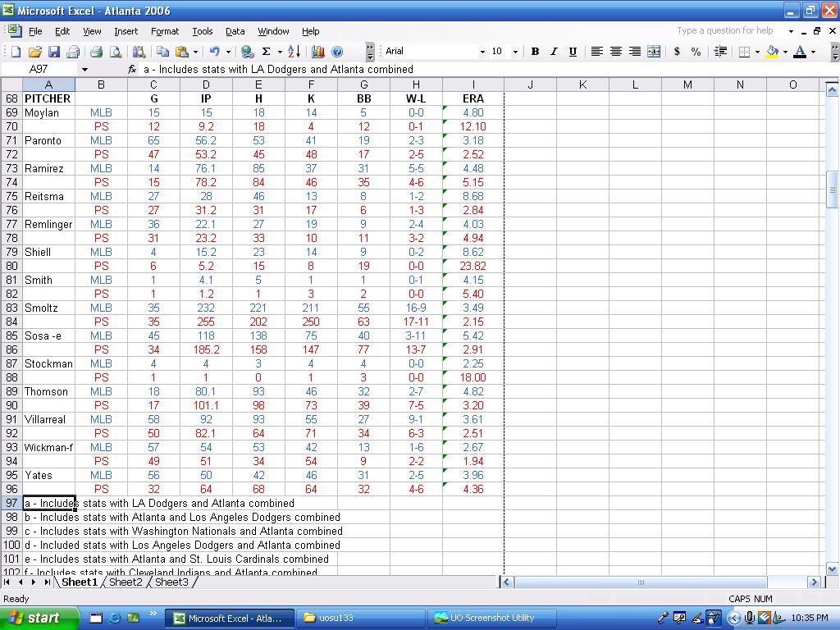Click the Permission/email envelope toolbar icon
The width and height of the screenshot is (840, 630).
pyautogui.click(x=73, y=52)
